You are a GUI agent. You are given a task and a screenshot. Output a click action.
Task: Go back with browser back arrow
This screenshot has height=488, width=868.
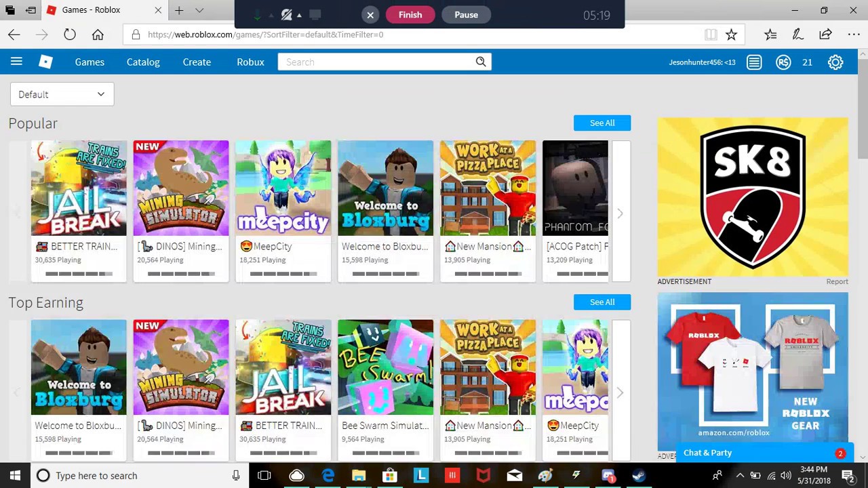[x=14, y=35]
